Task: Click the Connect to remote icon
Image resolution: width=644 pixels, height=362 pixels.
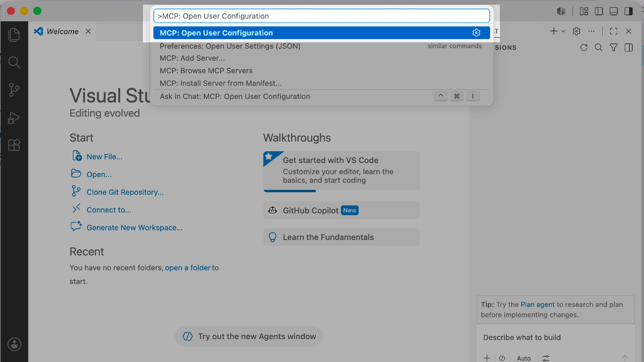Action: coord(76,208)
